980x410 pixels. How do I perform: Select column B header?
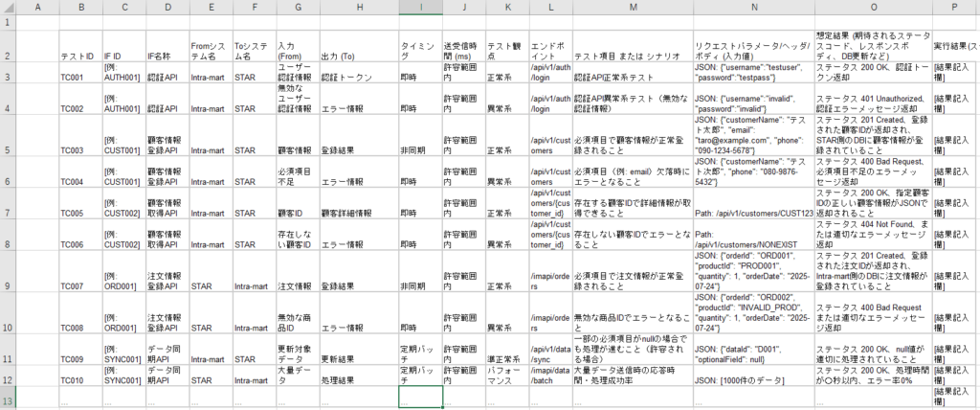tap(80, 7)
